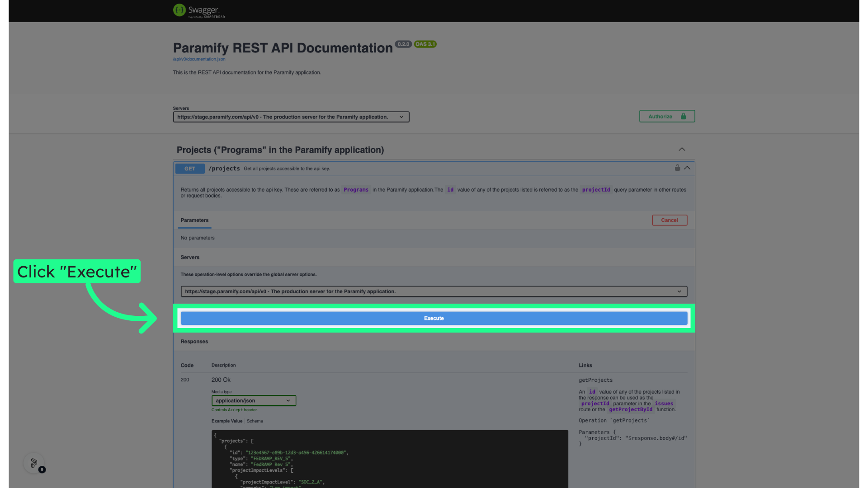Click the /projects endpoint path
The image size is (868, 488).
coord(224,169)
